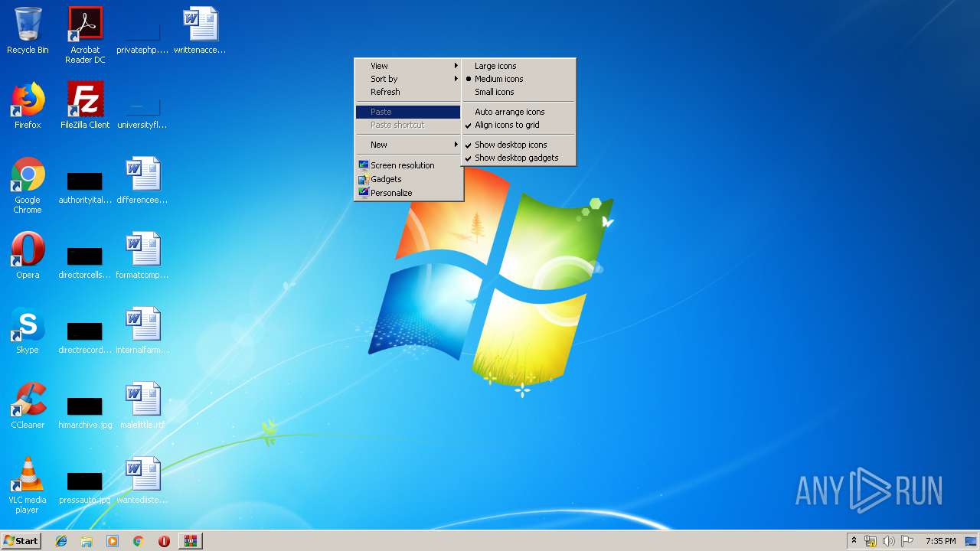Image resolution: width=980 pixels, height=551 pixels.
Task: Expand the View submenu
Action: [x=408, y=66]
